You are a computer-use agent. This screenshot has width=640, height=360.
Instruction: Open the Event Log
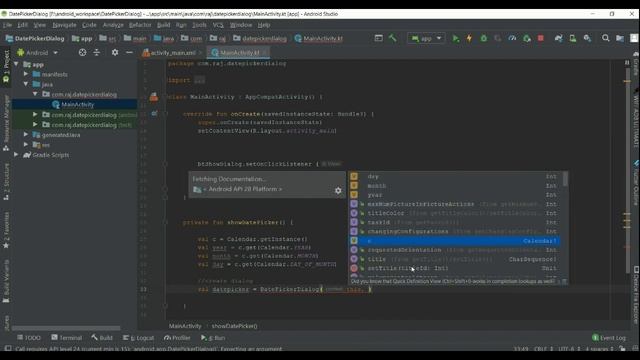[609, 338]
